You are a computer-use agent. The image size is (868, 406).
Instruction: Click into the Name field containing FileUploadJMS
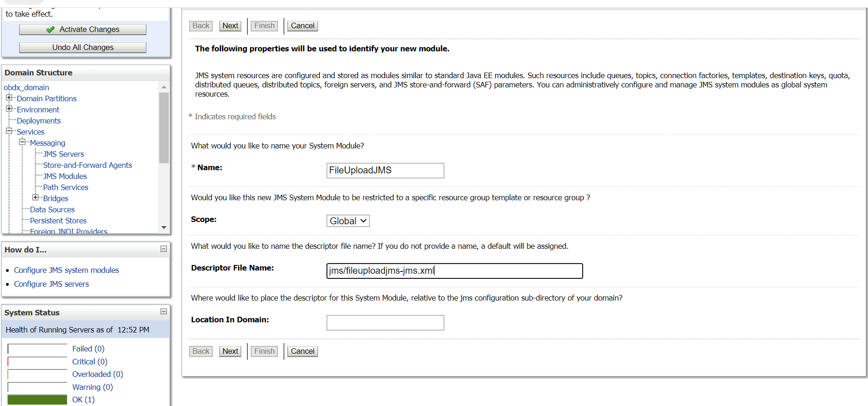[385, 171]
